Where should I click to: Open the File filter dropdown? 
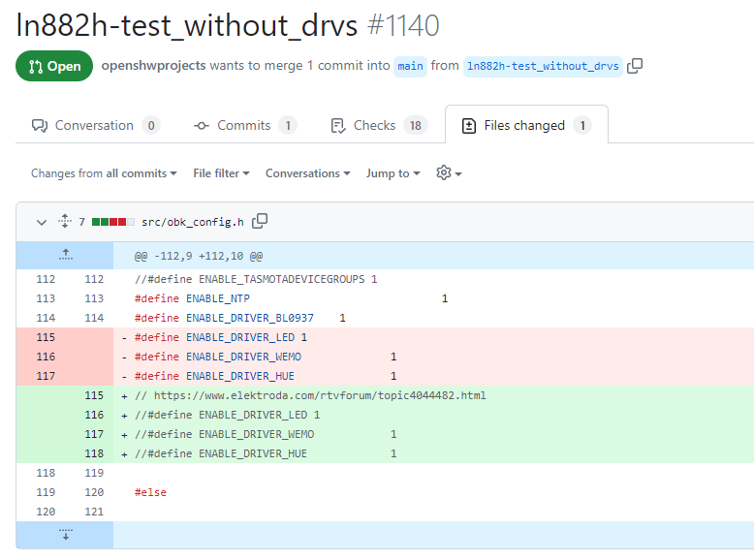coord(221,173)
